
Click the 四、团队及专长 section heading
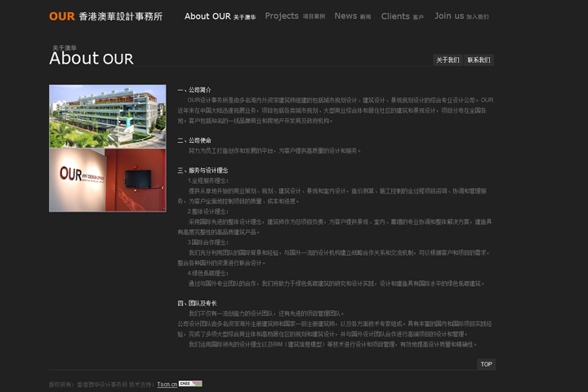pyautogui.click(x=198, y=303)
